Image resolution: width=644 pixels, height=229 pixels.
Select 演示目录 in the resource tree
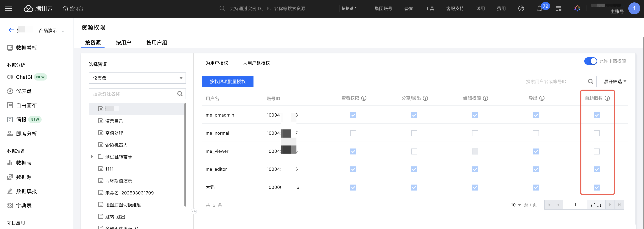pyautogui.click(x=114, y=121)
